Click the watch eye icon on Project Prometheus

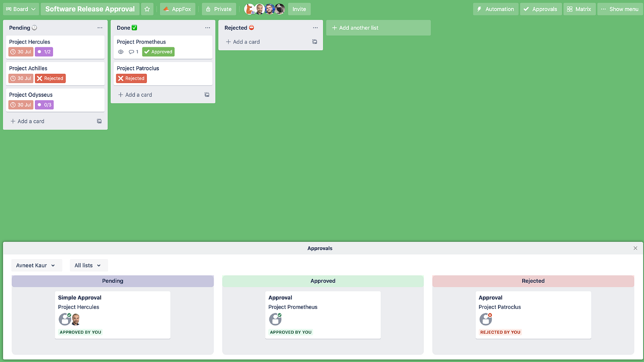(x=121, y=52)
